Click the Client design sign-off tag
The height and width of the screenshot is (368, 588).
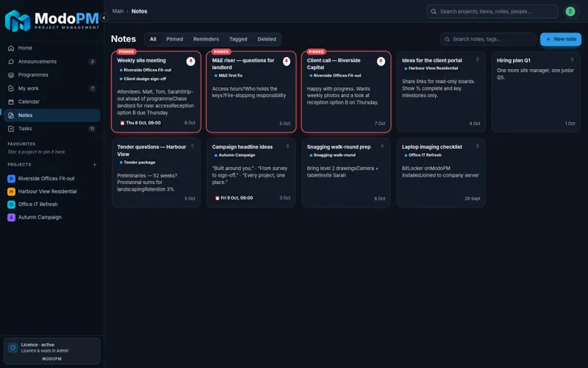pos(143,79)
